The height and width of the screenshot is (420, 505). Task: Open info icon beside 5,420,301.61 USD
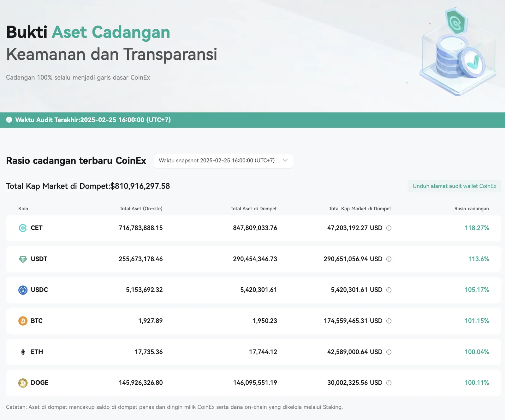click(x=389, y=290)
